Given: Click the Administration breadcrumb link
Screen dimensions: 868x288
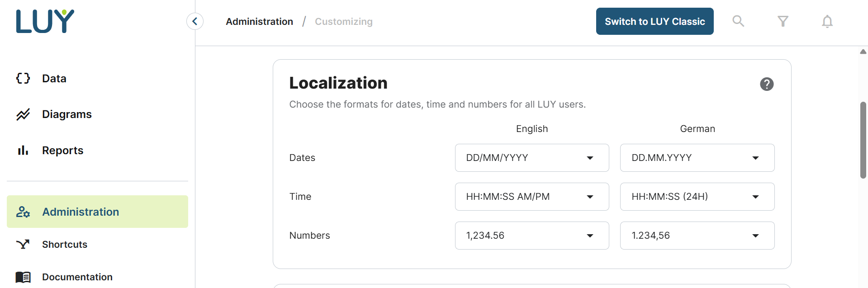Looking at the screenshot, I should coord(259,22).
